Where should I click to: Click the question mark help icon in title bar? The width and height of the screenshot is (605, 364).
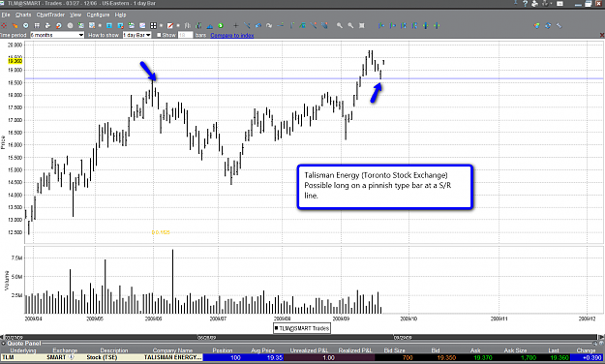[525, 4]
